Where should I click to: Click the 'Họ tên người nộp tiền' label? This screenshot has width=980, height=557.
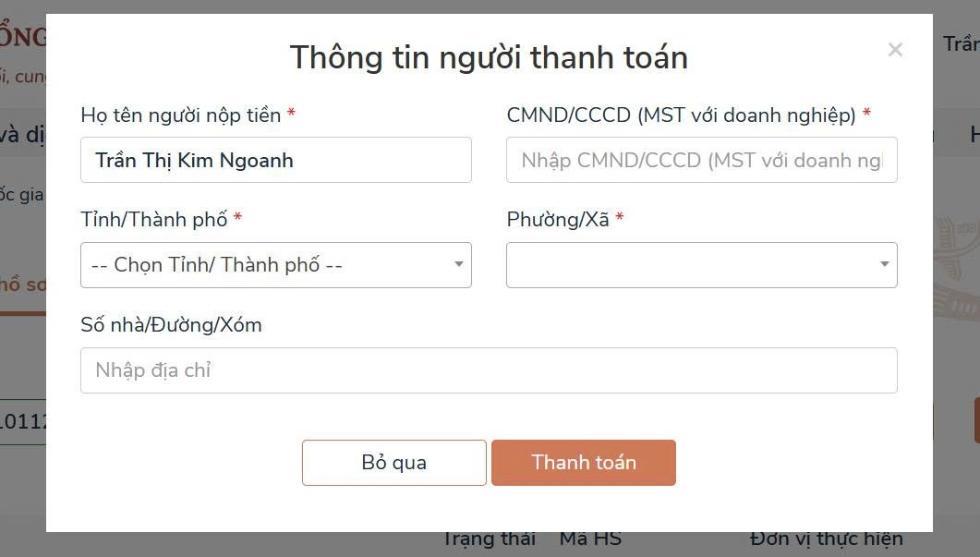tap(181, 115)
